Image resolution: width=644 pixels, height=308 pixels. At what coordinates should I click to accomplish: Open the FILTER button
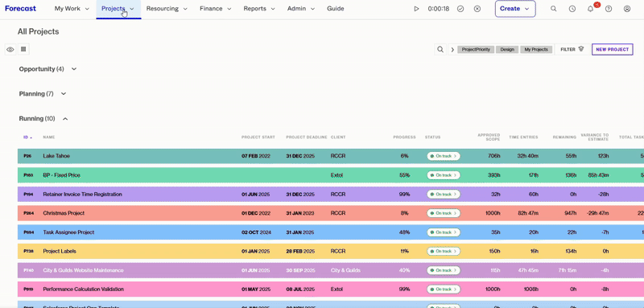tap(572, 49)
